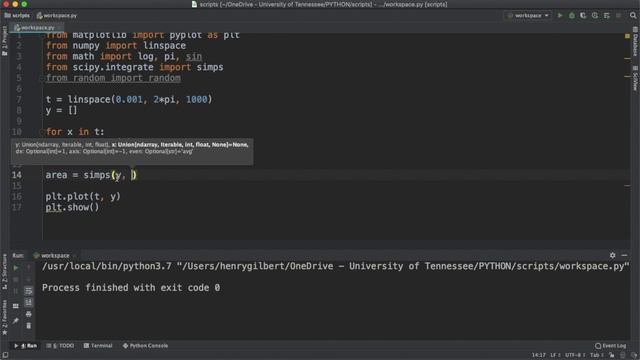This screenshot has height=360, width=640.
Task: Collapse the imports fold marker on line 5
Action: (41, 78)
